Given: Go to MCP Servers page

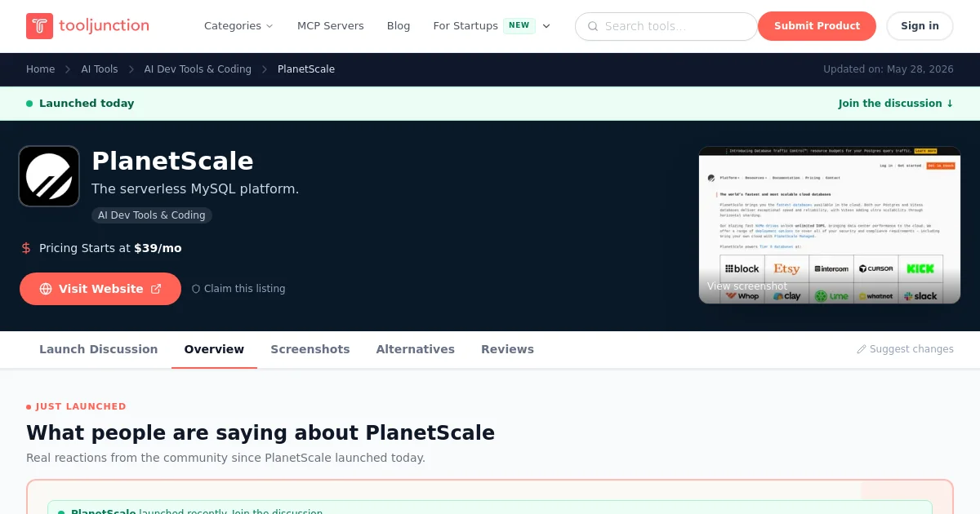Looking at the screenshot, I should pyautogui.click(x=331, y=26).
